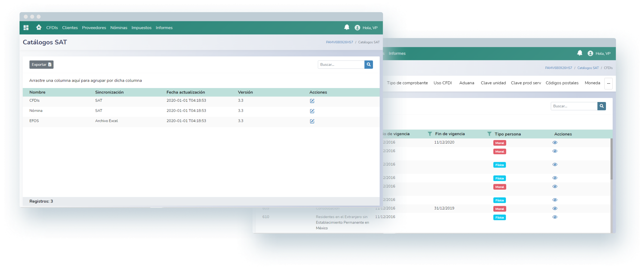Open the Impuestos menu
This screenshot has height=269, width=644.
click(142, 28)
